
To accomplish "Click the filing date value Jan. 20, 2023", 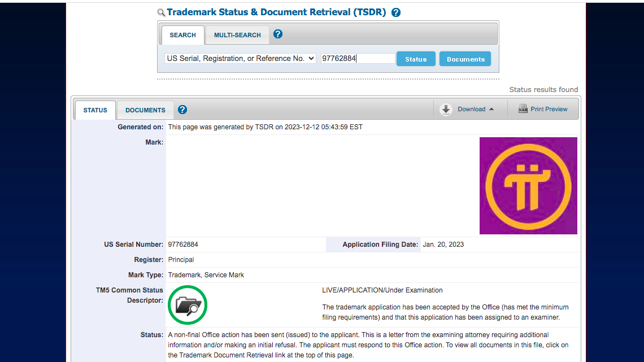I will [x=443, y=245].
